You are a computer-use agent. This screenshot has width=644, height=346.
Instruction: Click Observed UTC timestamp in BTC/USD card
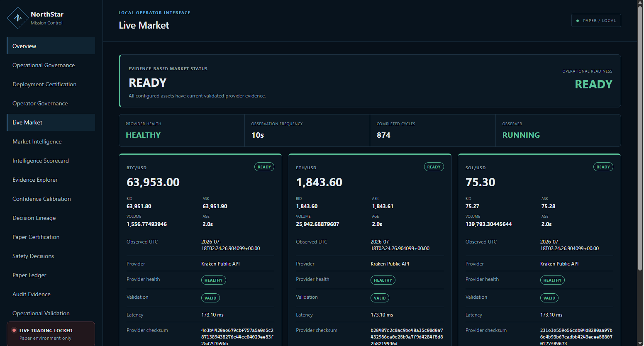pyautogui.click(x=231, y=245)
